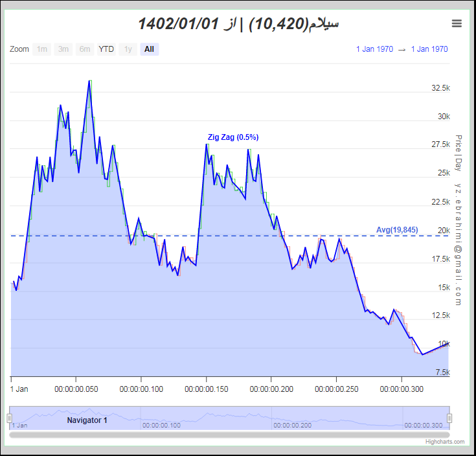Image resolution: width=476 pixels, height=456 pixels.
Task: Click the 32.5k y-axis label
Action: tap(440, 88)
